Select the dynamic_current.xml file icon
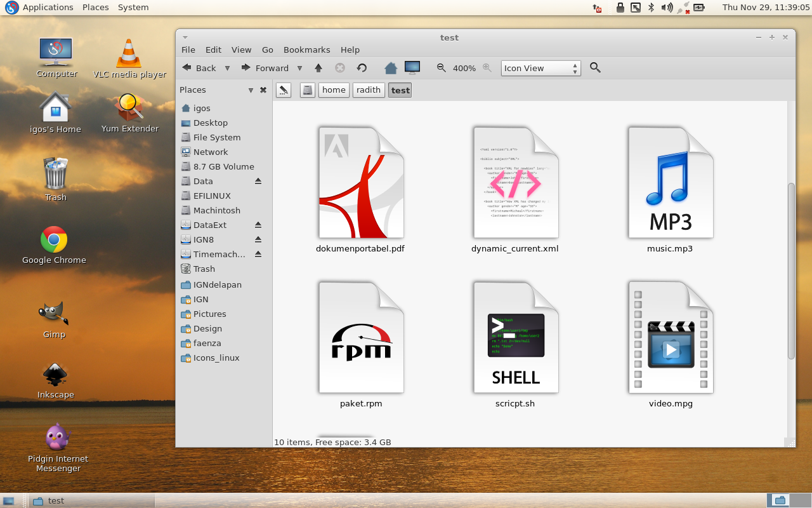 tap(516, 182)
